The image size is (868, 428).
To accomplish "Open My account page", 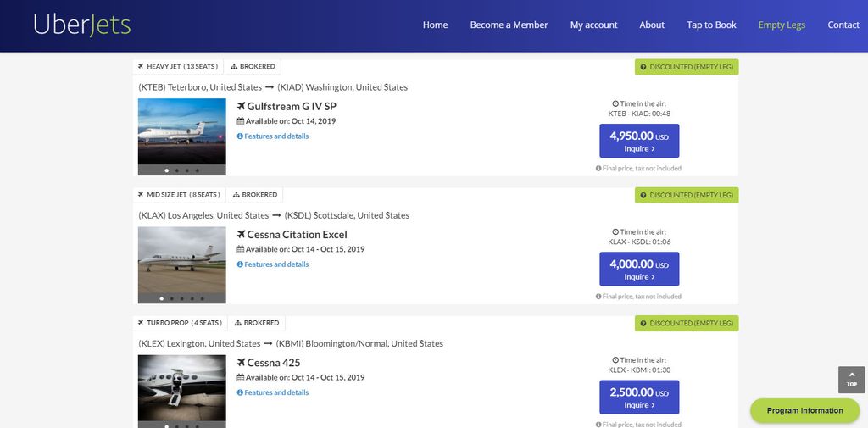I will (594, 25).
